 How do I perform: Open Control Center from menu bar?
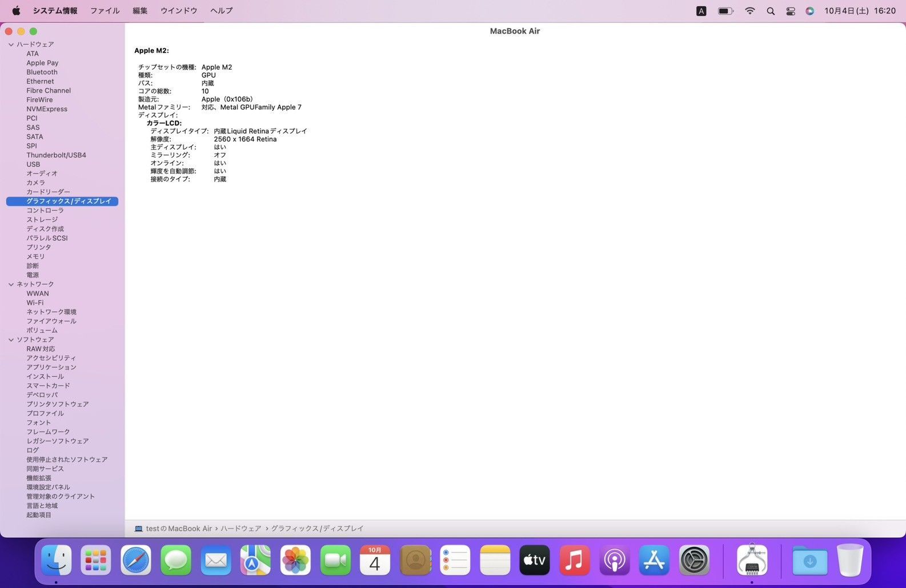pos(791,11)
